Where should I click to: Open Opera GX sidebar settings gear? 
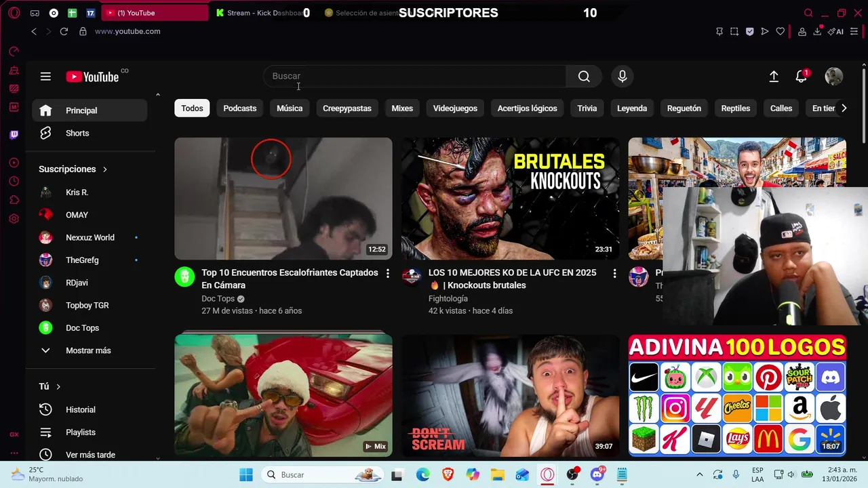[14, 219]
